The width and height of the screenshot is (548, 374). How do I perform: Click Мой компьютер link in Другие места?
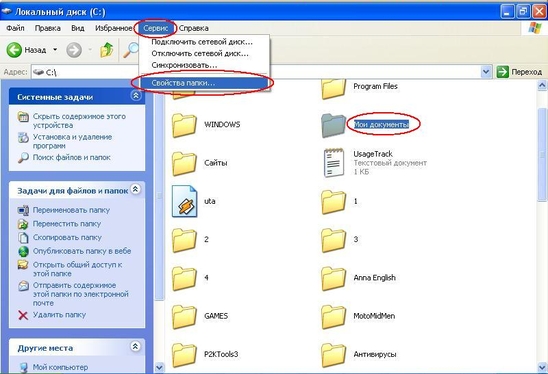tap(60, 367)
